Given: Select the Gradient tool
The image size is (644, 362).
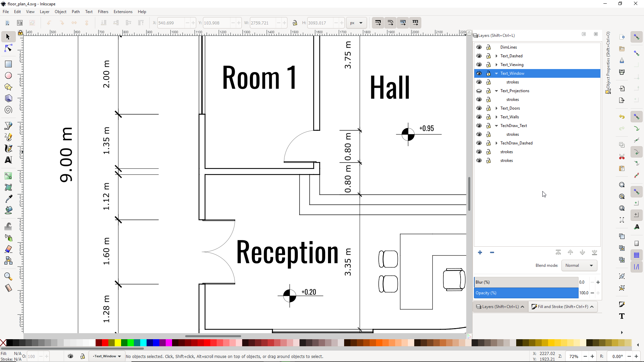Looking at the screenshot, I should point(8,176).
